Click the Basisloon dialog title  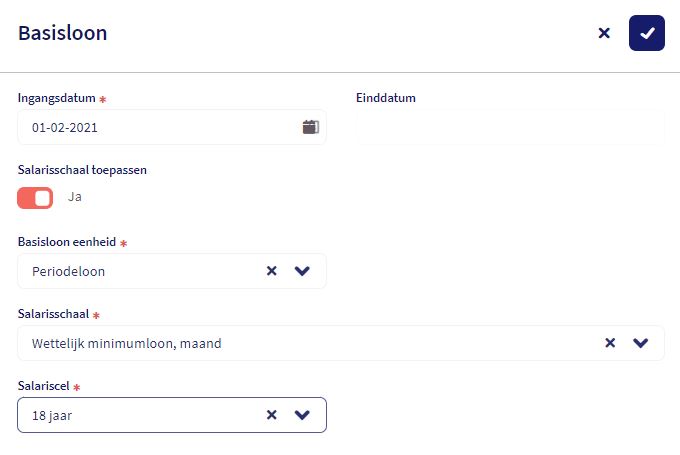tap(63, 33)
